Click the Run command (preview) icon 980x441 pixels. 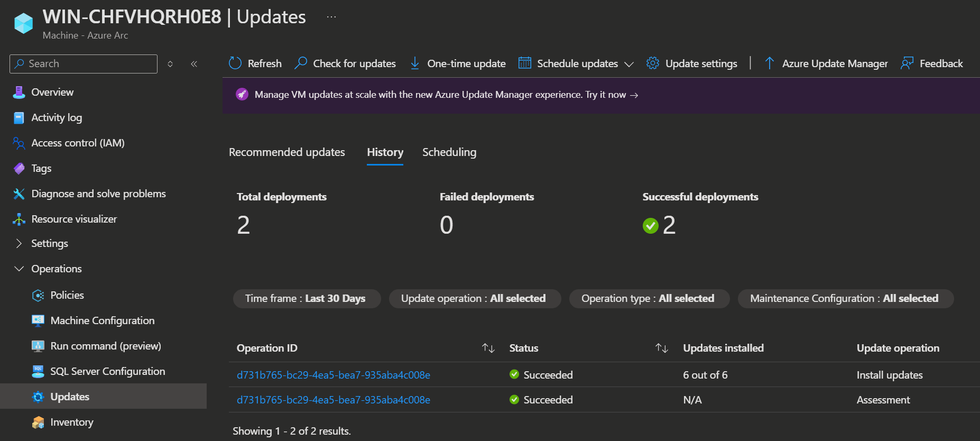click(38, 346)
